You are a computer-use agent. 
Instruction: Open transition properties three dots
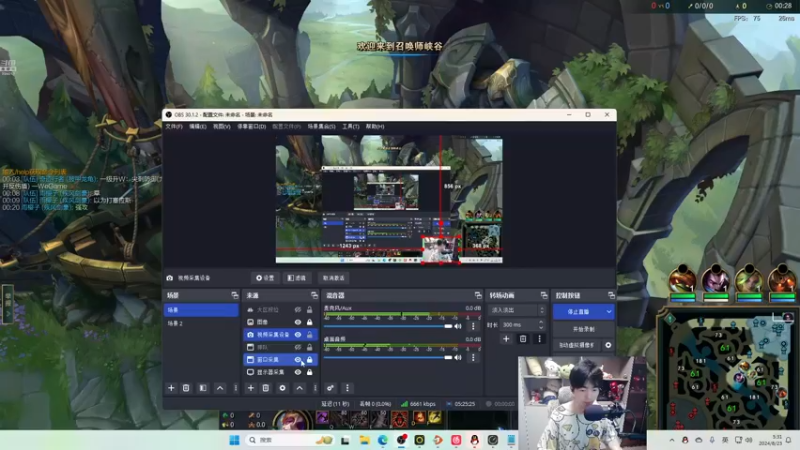coord(539,339)
